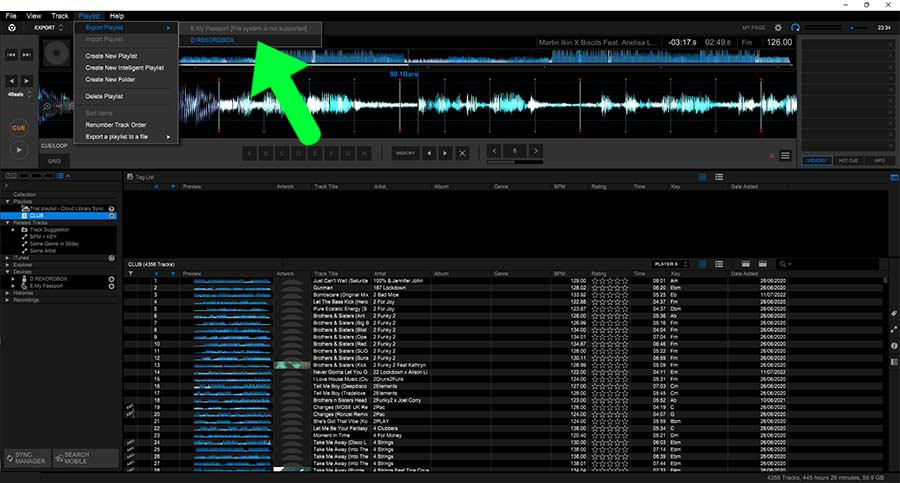Open the PLAYER A dropdown
Image resolution: width=900 pixels, height=483 pixels.
(x=670, y=264)
